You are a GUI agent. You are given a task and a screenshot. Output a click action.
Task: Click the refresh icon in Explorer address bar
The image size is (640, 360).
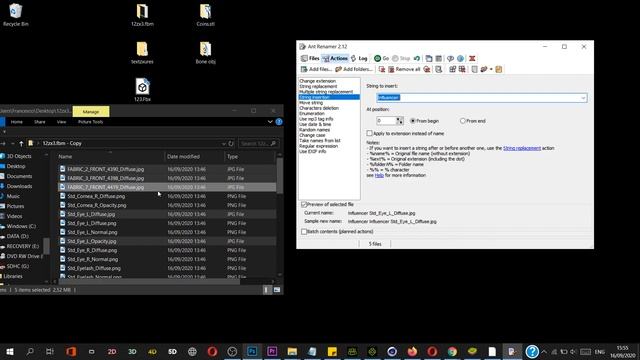tap(231, 143)
